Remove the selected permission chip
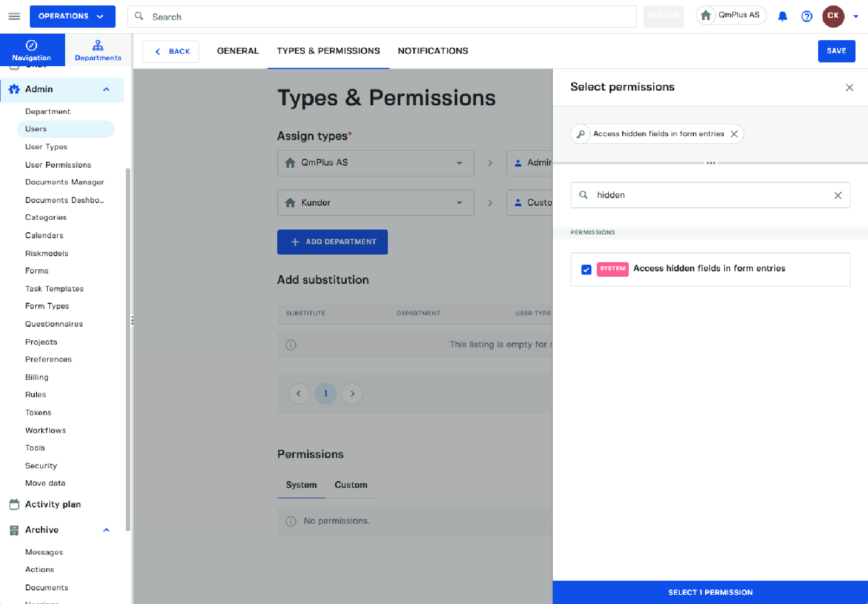The width and height of the screenshot is (868, 604). click(x=734, y=134)
